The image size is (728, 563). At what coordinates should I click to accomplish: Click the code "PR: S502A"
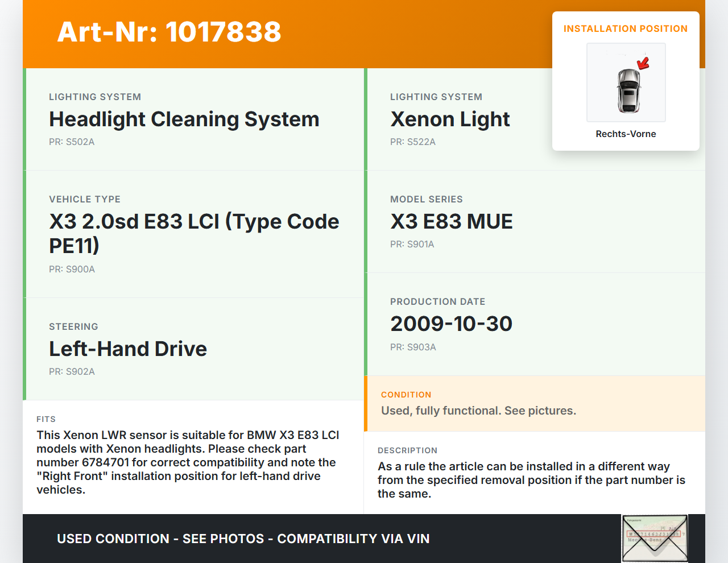click(72, 142)
